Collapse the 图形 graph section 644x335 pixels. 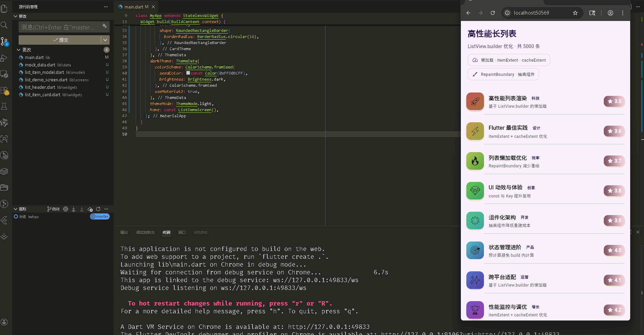16,209
